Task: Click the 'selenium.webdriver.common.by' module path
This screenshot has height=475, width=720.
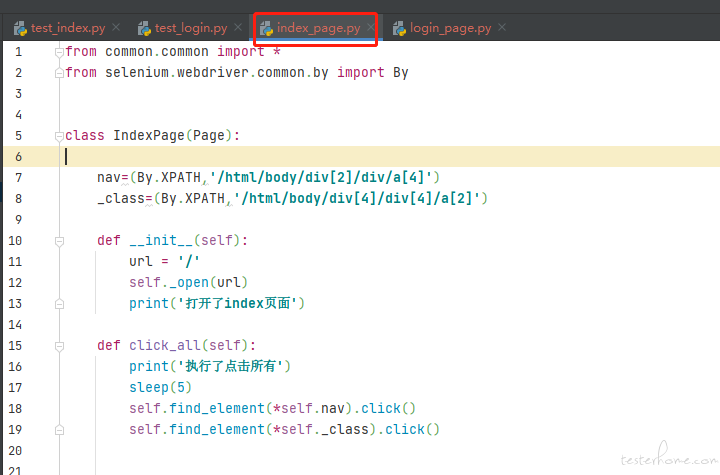Action: [217, 73]
